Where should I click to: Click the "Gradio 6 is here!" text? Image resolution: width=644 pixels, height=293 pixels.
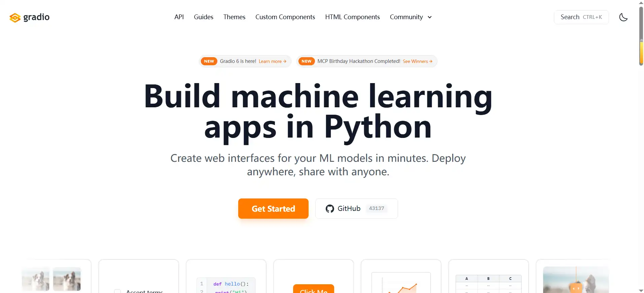point(238,61)
